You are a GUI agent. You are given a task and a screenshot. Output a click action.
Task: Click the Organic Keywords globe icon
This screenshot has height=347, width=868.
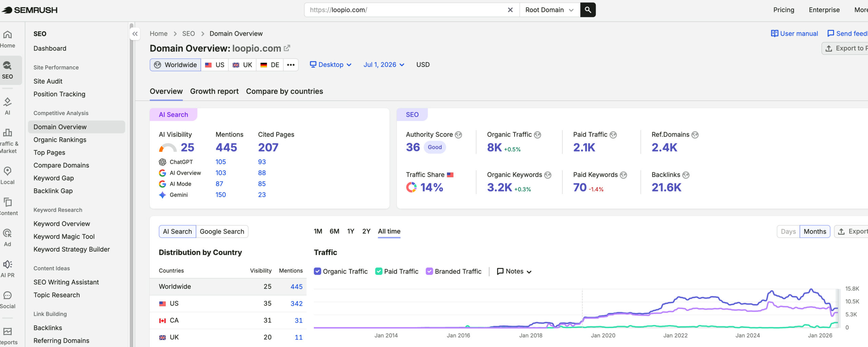[x=548, y=175]
